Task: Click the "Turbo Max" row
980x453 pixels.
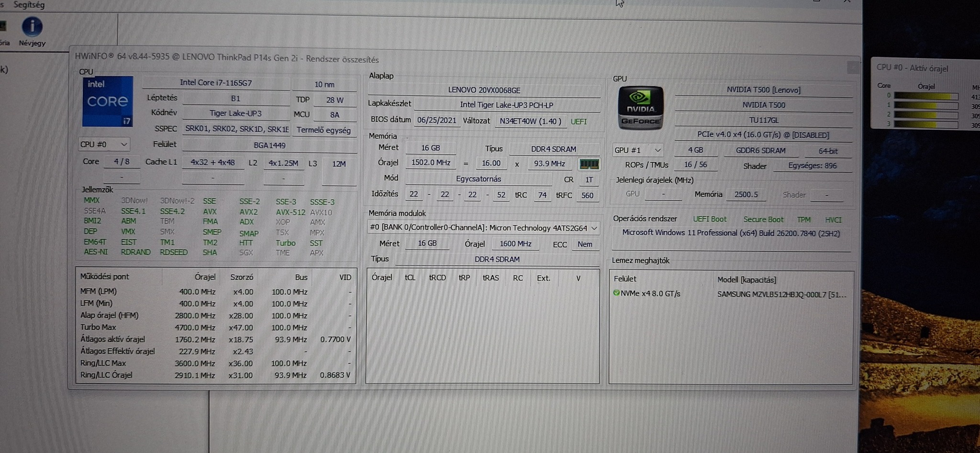Action: 216,328
